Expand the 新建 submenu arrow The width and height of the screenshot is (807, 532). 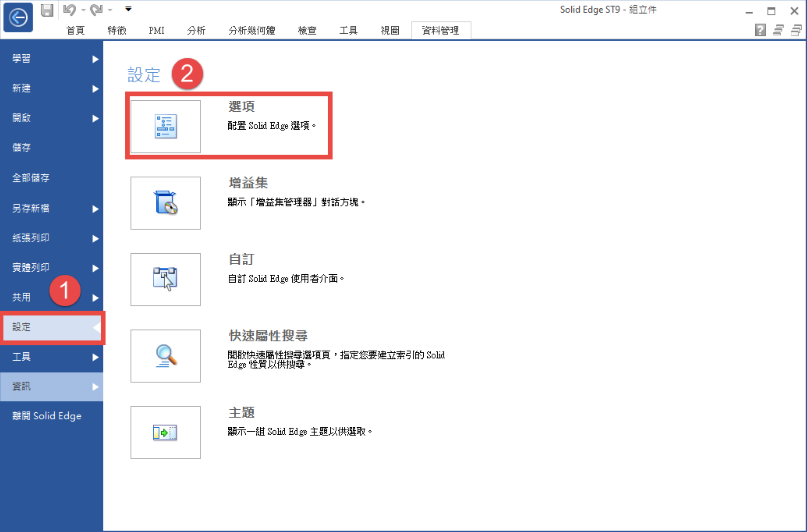[95, 89]
